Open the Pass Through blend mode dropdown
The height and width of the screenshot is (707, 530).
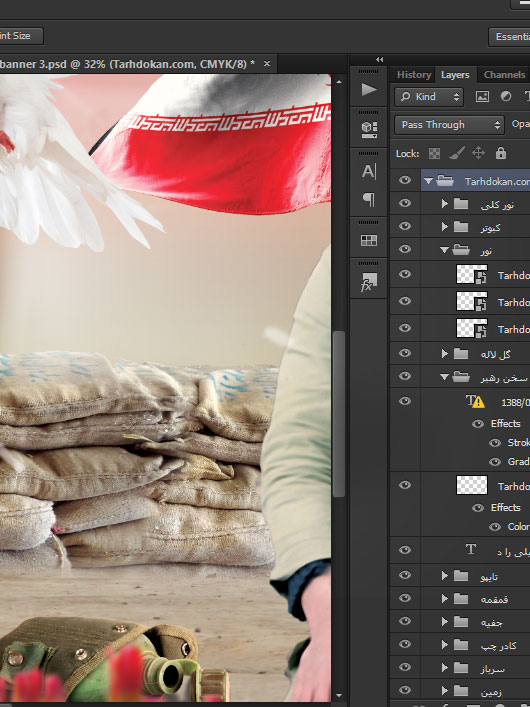point(449,125)
